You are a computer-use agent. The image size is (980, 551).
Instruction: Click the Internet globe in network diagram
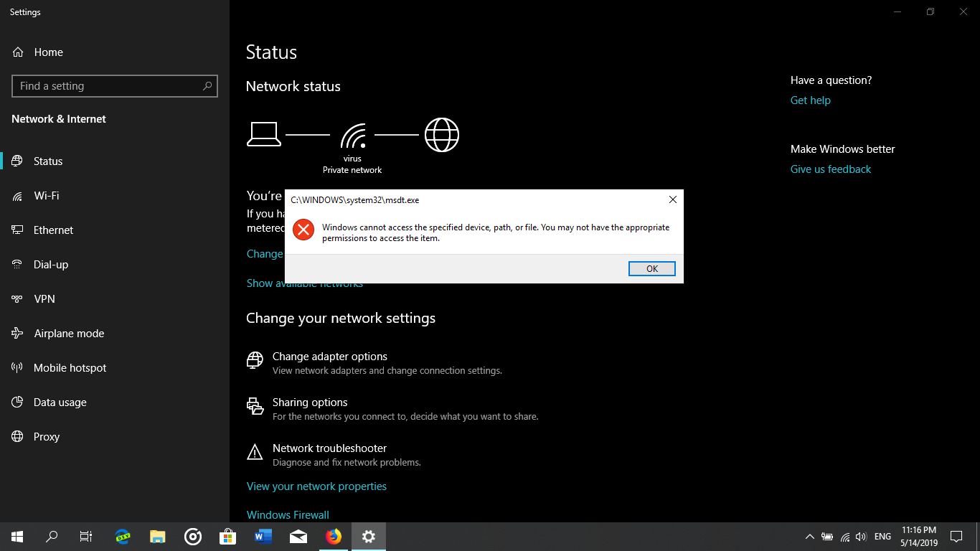442,134
